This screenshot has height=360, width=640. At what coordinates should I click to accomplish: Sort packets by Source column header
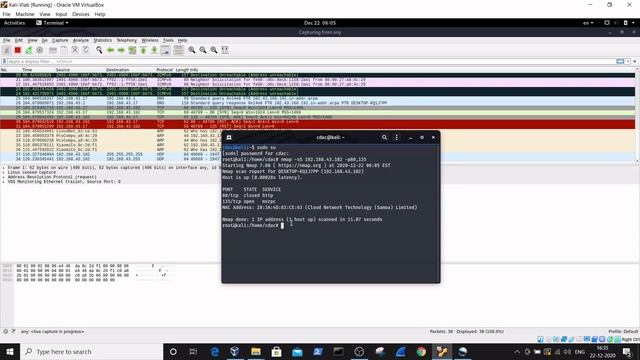pyautogui.click(x=62, y=70)
